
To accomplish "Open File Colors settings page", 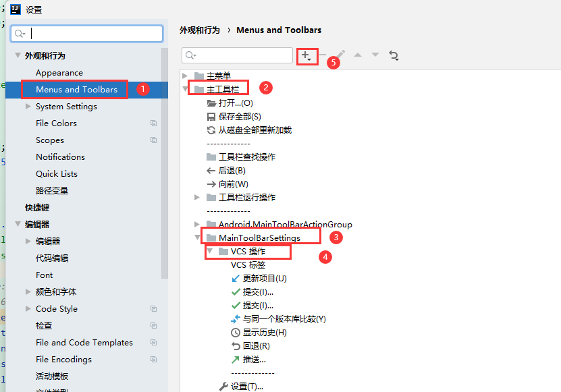I will [56, 123].
